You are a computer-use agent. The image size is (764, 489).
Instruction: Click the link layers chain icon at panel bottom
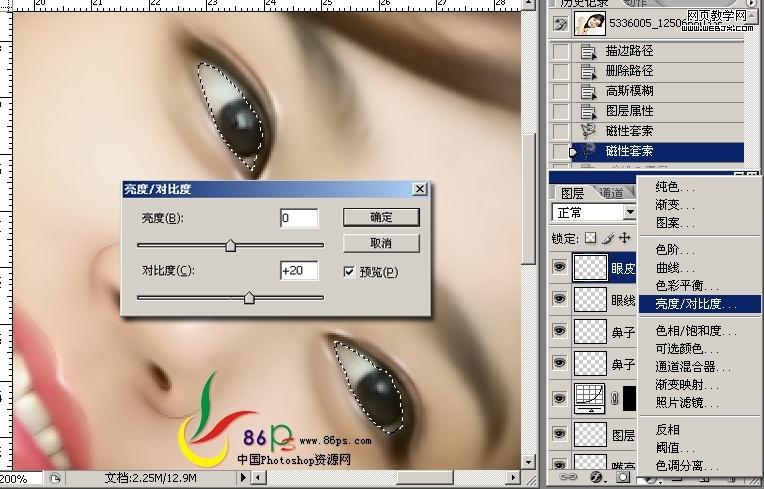point(567,477)
